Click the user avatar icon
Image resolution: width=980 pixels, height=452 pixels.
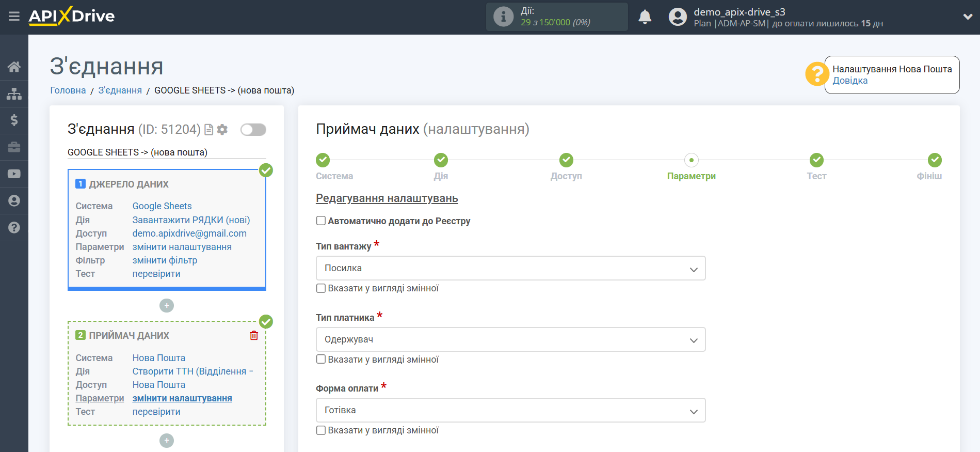(x=678, y=17)
